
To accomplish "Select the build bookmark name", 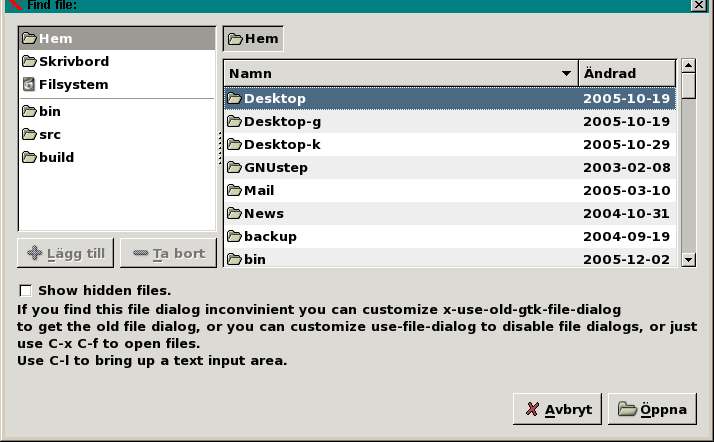I will (x=56, y=157).
